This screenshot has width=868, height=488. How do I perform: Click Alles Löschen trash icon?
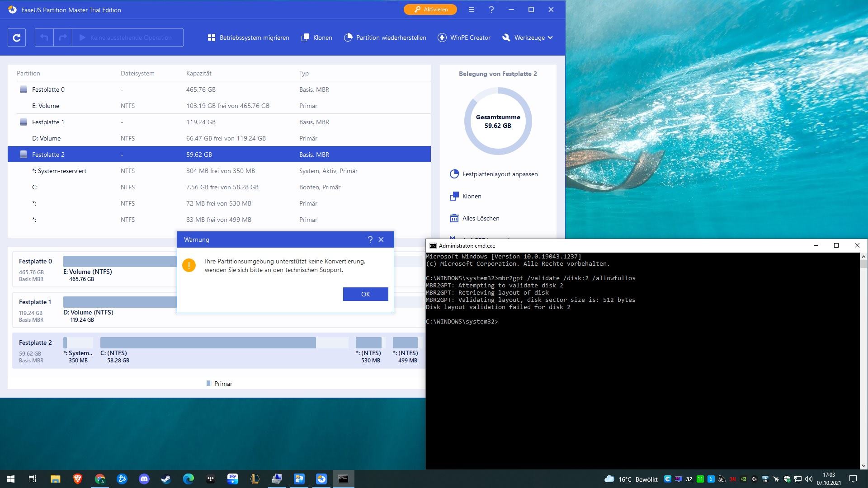coord(454,218)
